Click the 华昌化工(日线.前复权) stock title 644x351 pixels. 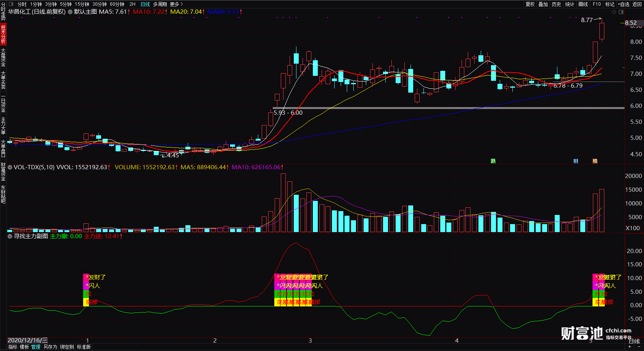pos(37,12)
